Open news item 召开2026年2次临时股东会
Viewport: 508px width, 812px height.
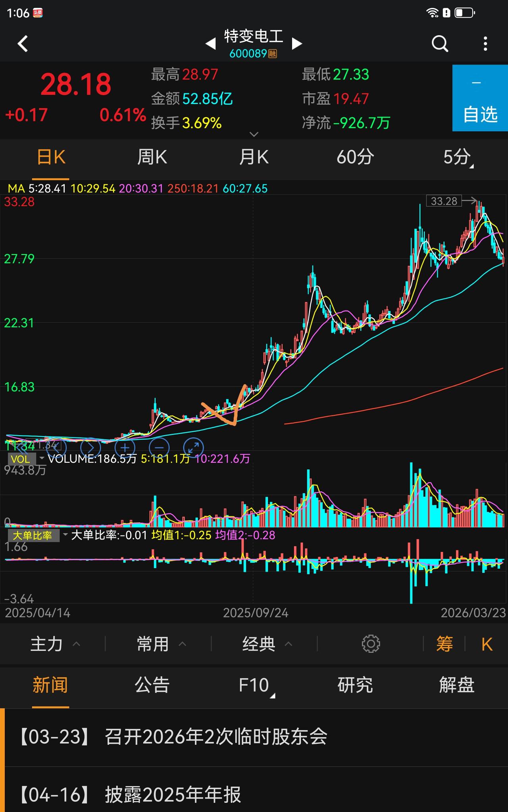click(x=254, y=737)
